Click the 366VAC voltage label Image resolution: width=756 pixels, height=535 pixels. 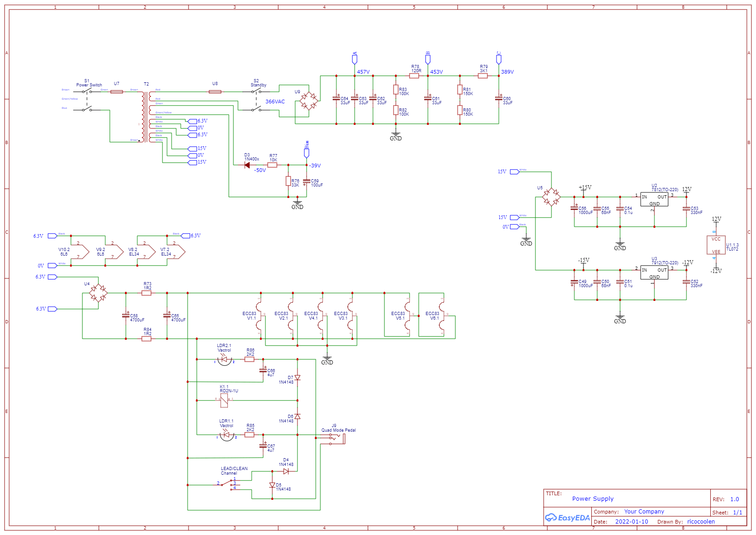pyautogui.click(x=275, y=102)
